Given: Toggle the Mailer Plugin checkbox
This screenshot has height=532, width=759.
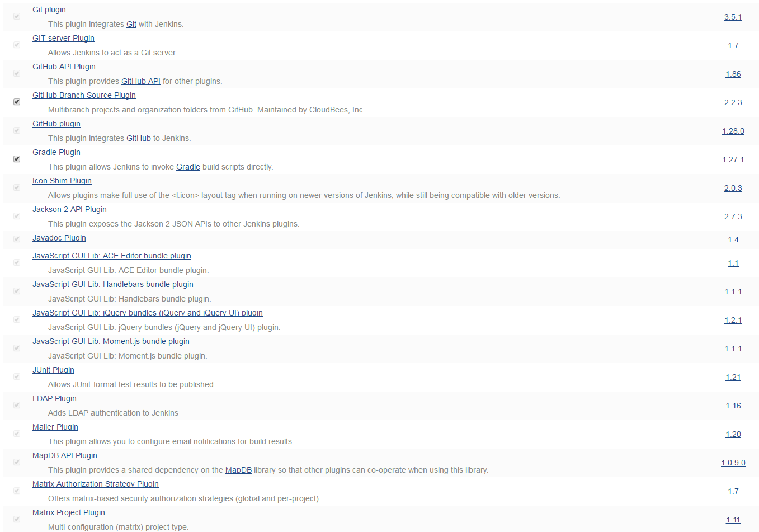Looking at the screenshot, I should click(17, 434).
